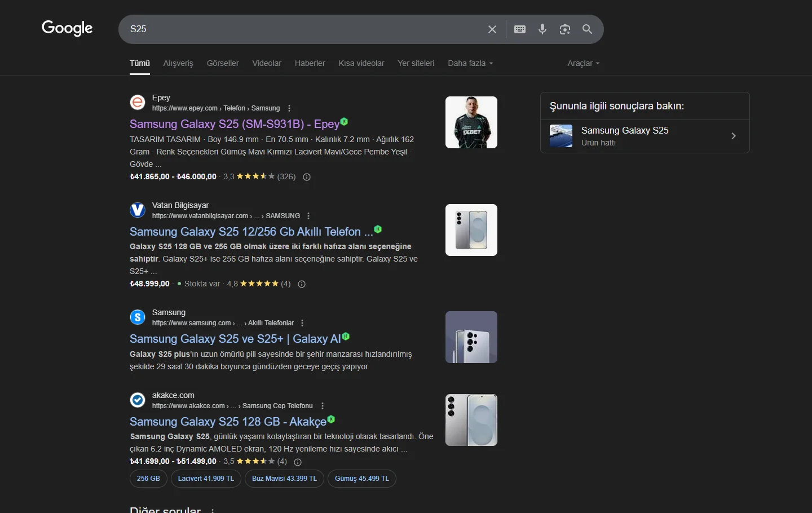812x513 pixels.
Task: Click the 256 GB chip
Action: (148, 479)
